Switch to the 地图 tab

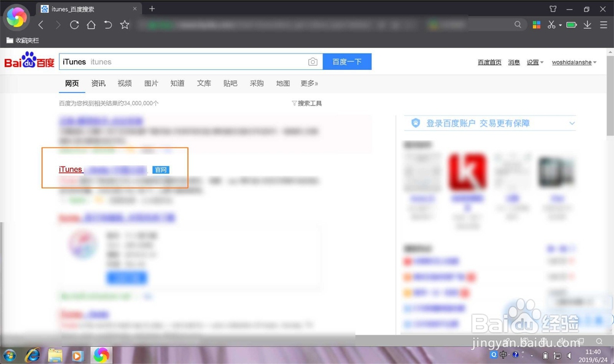(x=283, y=83)
